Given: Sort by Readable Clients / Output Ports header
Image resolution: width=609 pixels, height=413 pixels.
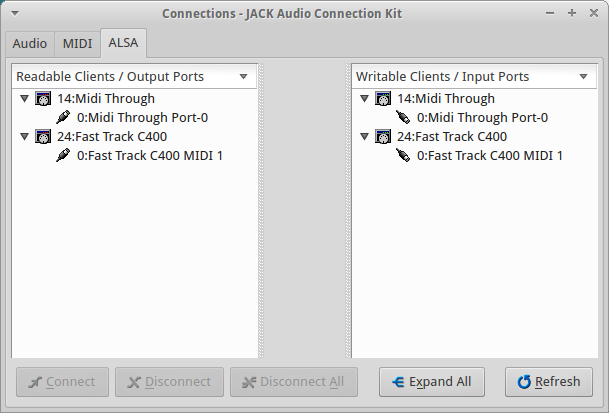Looking at the screenshot, I should [x=134, y=77].
